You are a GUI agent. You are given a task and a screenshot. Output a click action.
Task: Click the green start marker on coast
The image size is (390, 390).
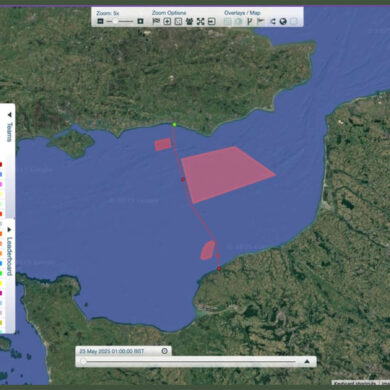(x=174, y=125)
